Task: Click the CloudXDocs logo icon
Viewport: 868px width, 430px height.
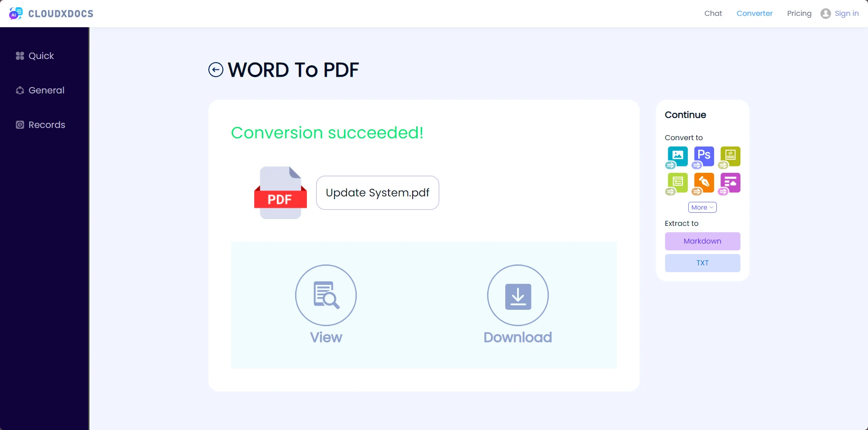Action: pyautogui.click(x=16, y=13)
